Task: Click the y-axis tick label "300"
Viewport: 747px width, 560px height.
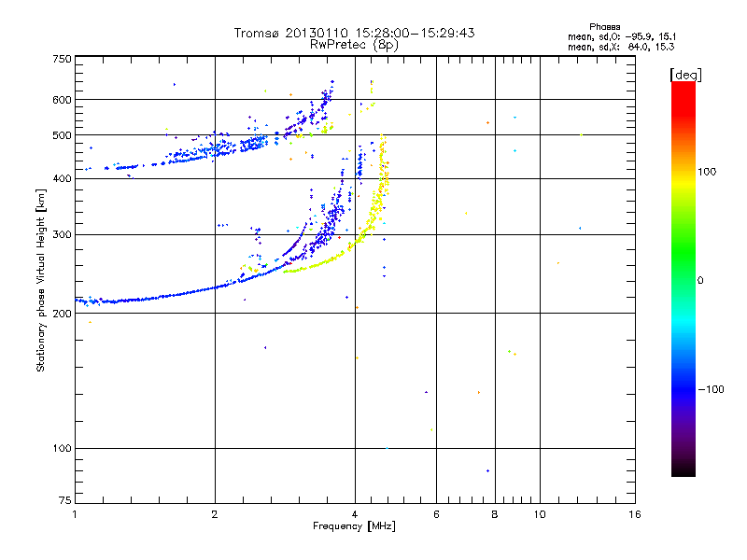Action: point(62,234)
